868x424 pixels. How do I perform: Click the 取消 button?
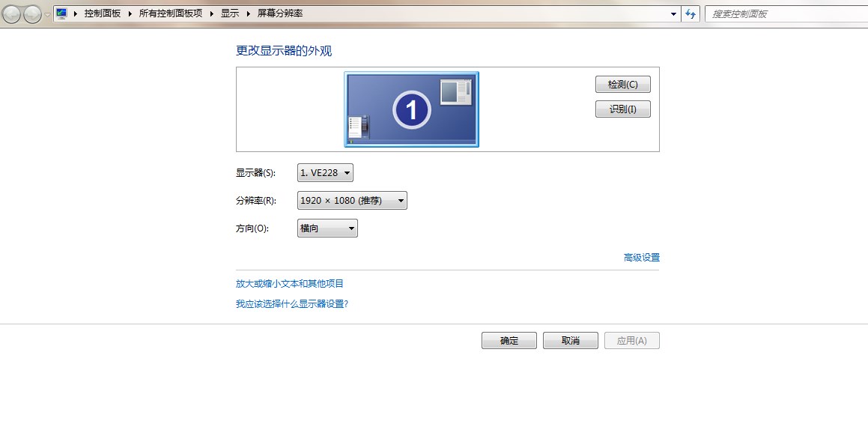pyautogui.click(x=570, y=341)
